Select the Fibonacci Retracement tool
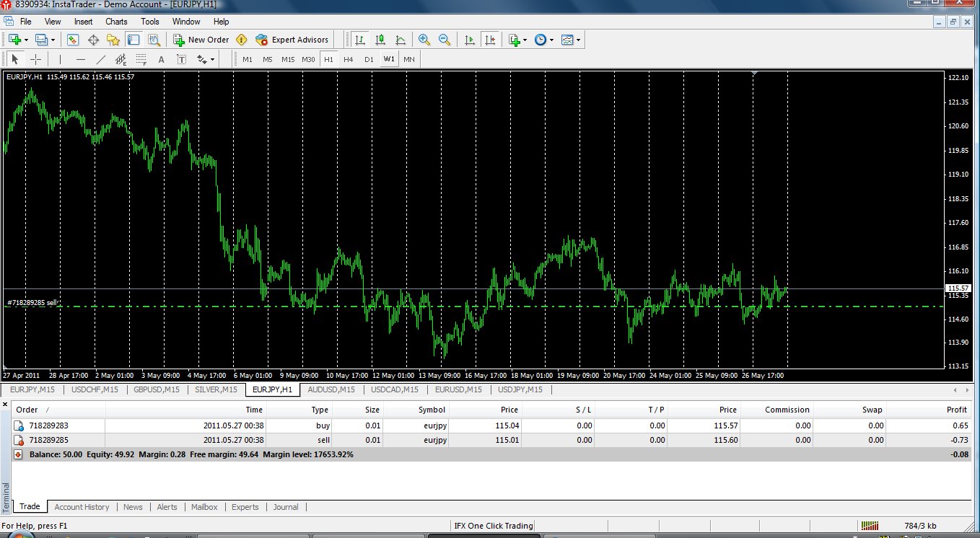This screenshot has height=538, width=980. tap(141, 59)
